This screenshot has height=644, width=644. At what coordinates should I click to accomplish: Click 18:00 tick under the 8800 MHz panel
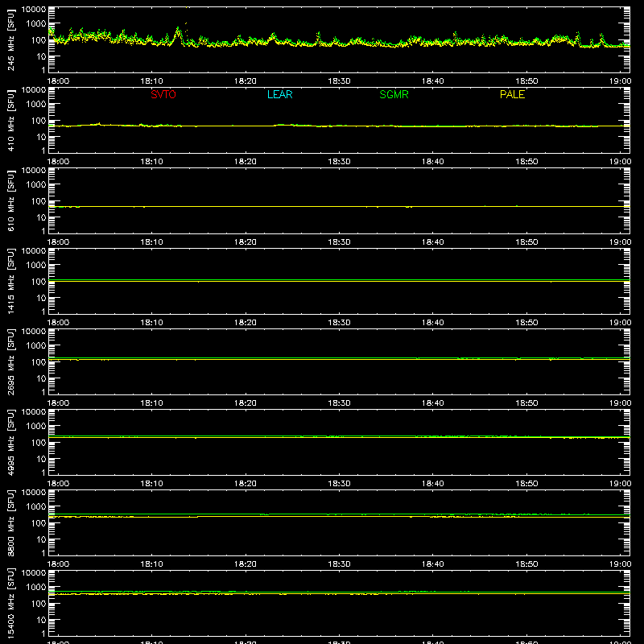(58, 564)
